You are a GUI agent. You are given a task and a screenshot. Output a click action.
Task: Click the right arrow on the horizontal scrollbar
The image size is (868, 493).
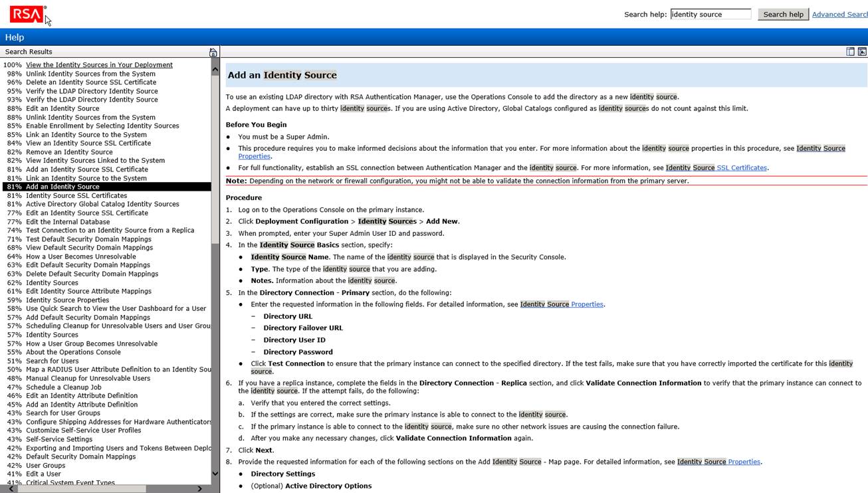(x=198, y=488)
